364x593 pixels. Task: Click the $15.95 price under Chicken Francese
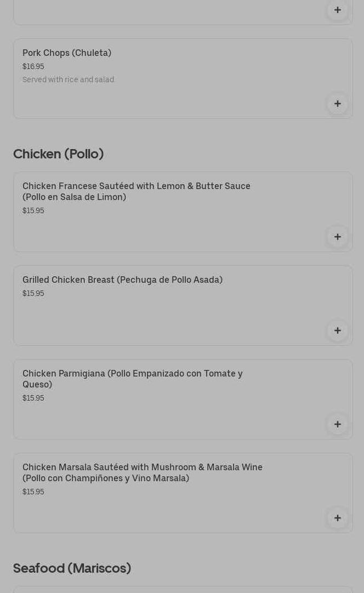(33, 211)
